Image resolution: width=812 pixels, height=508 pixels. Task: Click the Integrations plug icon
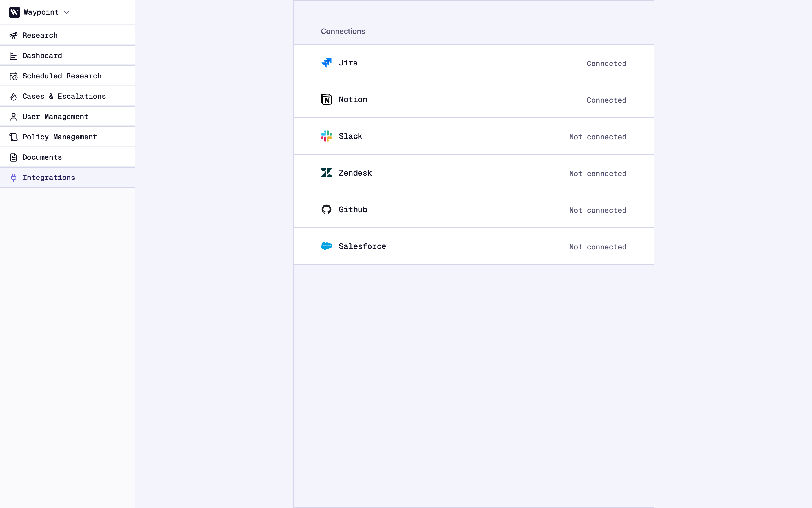pyautogui.click(x=14, y=178)
